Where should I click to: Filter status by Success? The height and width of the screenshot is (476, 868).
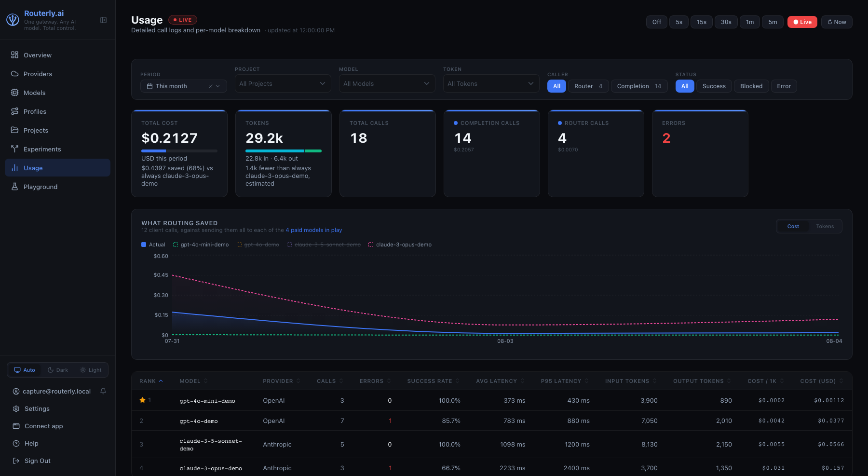[x=714, y=86]
